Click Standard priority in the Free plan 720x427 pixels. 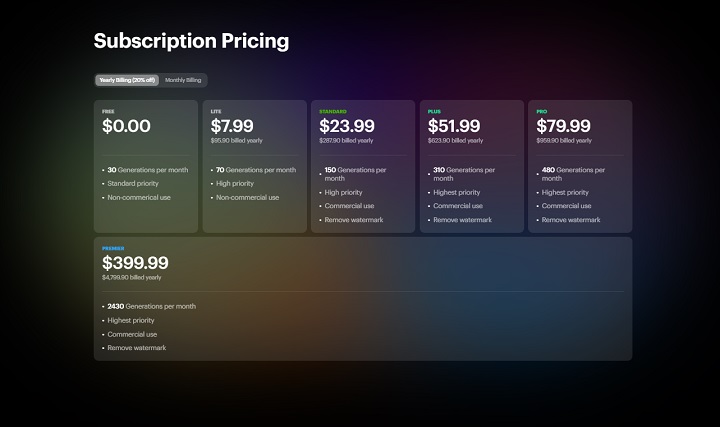[138, 184]
